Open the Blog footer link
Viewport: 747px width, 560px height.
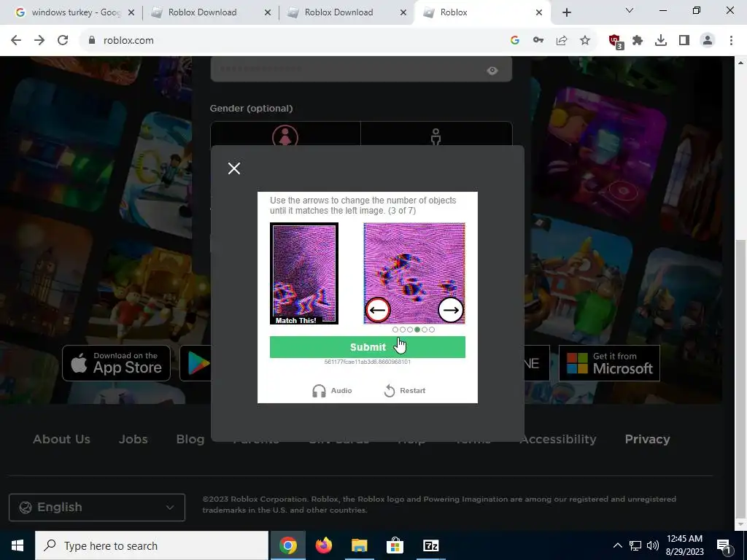[190, 439]
